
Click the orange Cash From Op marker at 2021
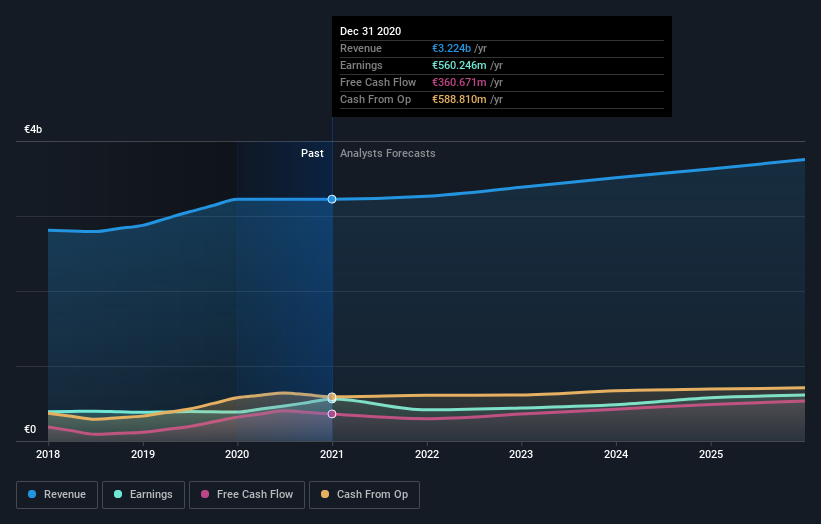click(332, 396)
